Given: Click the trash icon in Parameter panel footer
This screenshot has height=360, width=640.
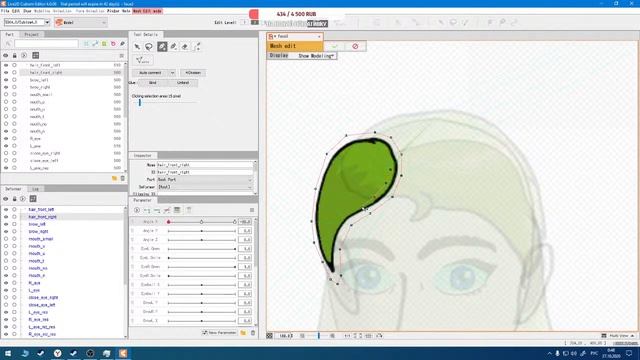Looking at the screenshot, I should pyautogui.click(x=253, y=333).
